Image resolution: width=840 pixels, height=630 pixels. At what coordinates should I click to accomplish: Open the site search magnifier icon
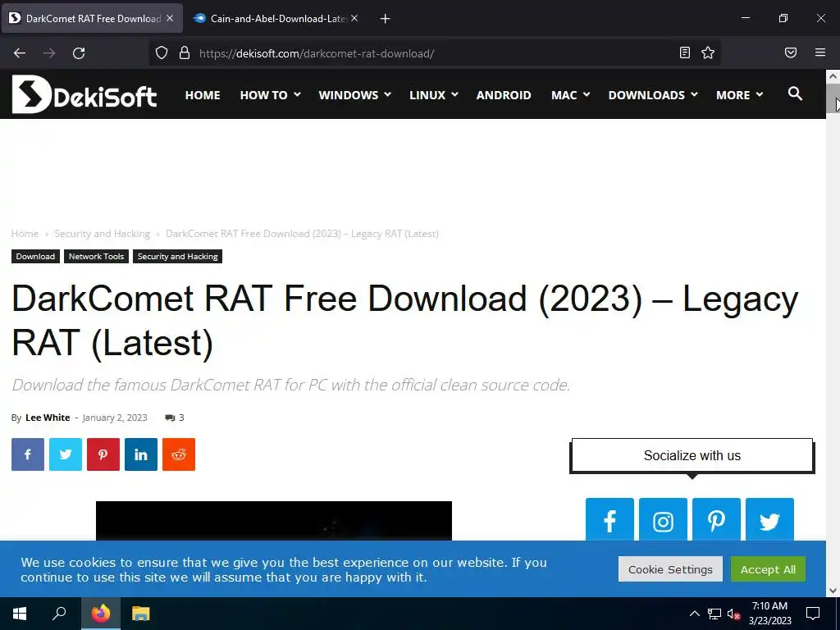tap(795, 94)
